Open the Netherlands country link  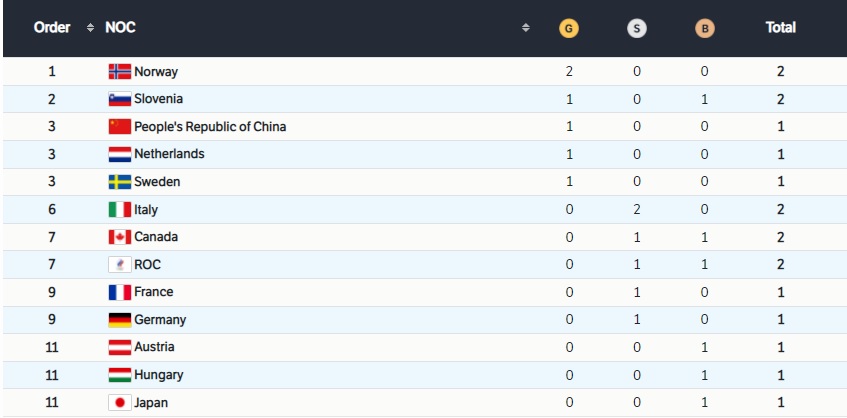point(169,154)
